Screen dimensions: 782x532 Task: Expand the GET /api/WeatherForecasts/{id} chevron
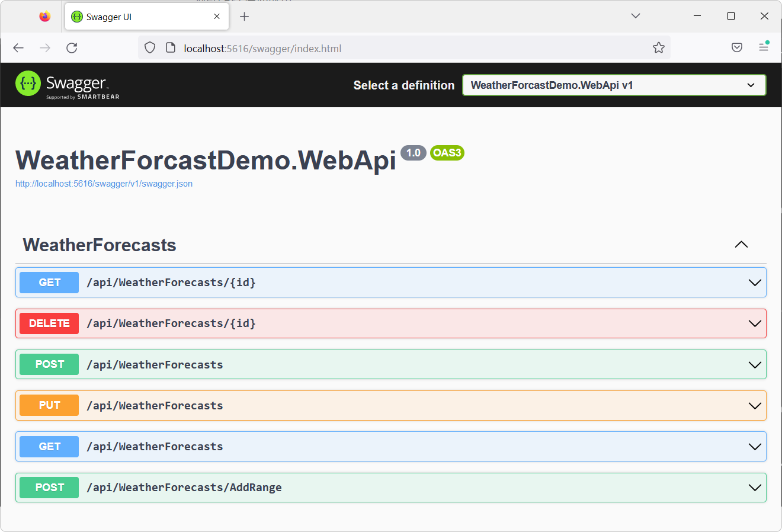755,283
